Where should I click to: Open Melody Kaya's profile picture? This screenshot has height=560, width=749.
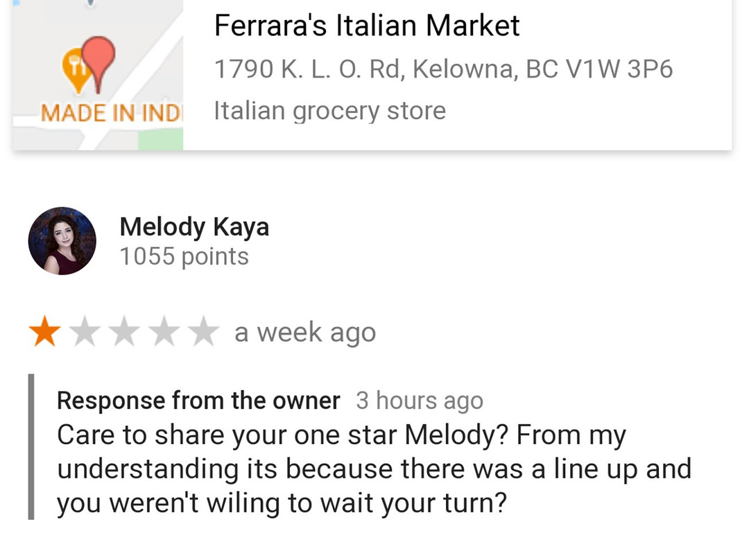tap(62, 240)
